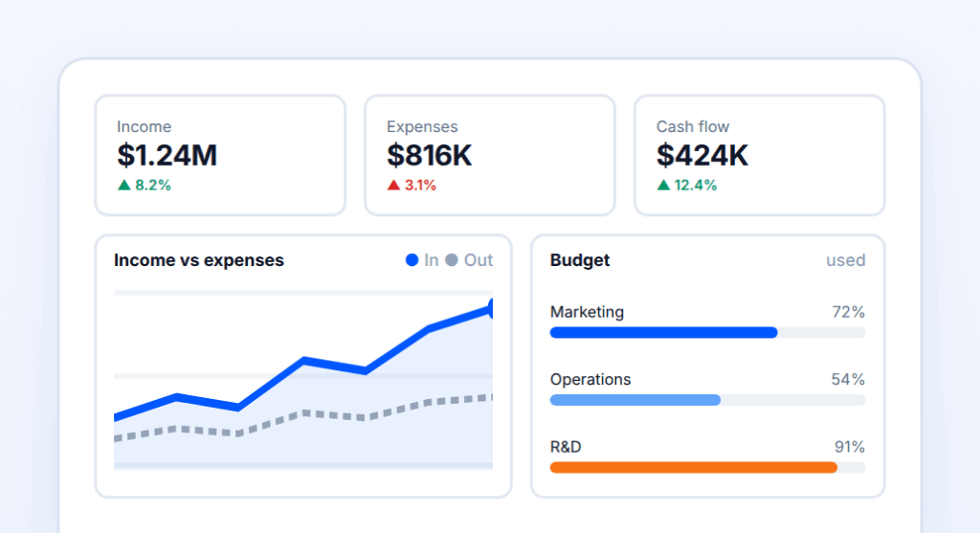Screen dimensions: 980x533
Task: Click the 72% Marketing value
Action: pos(848,312)
